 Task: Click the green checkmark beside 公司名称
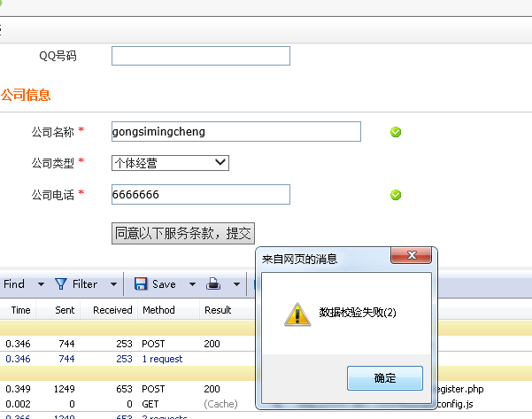pos(396,132)
